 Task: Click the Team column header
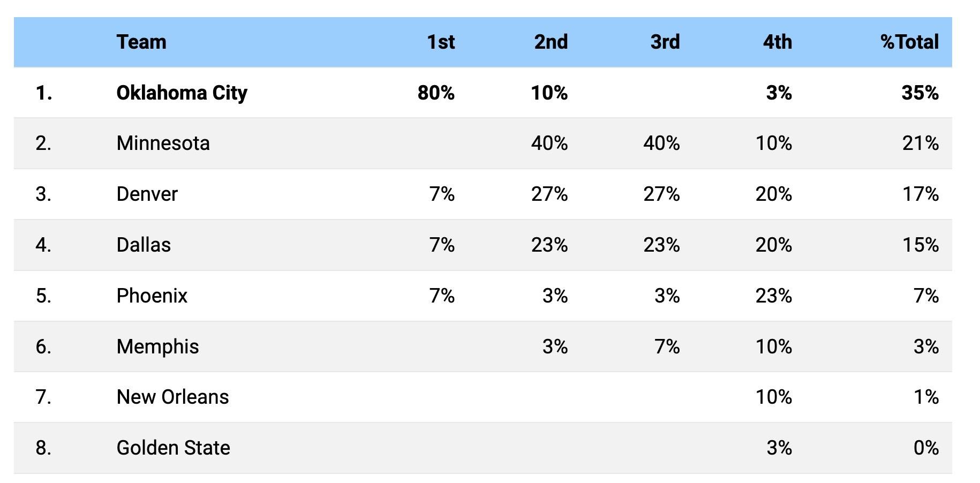pyautogui.click(x=141, y=42)
